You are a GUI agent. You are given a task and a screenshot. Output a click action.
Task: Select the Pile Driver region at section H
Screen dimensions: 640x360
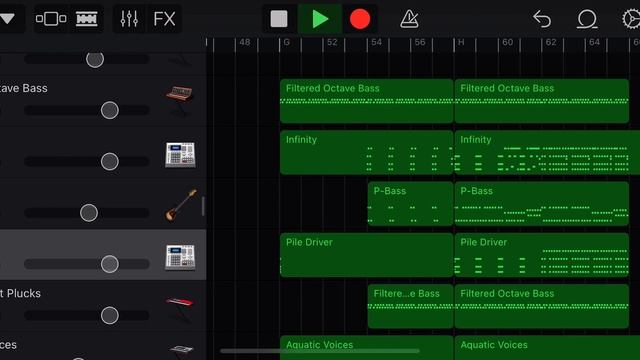(x=542, y=255)
